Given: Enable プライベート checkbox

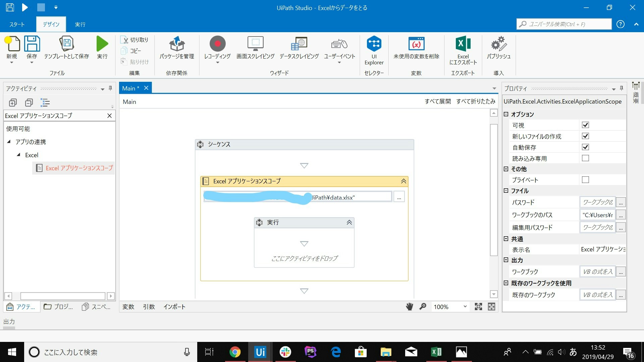Looking at the screenshot, I should tap(585, 180).
